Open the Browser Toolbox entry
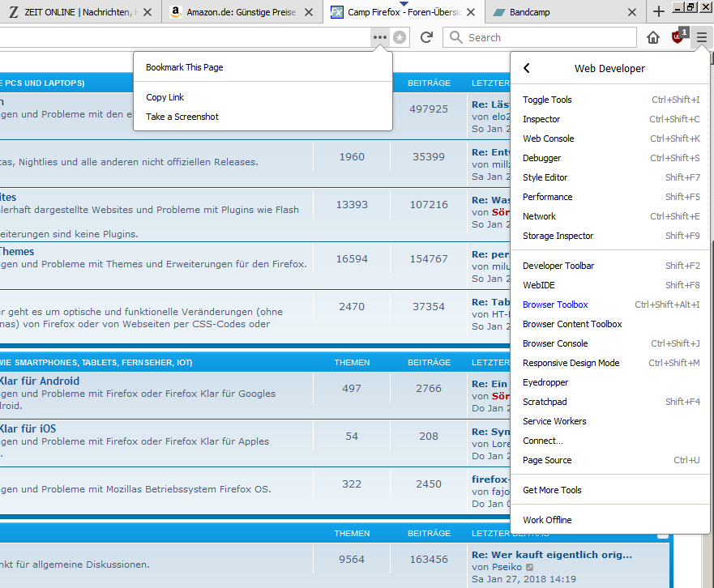The width and height of the screenshot is (714, 588). coord(555,305)
